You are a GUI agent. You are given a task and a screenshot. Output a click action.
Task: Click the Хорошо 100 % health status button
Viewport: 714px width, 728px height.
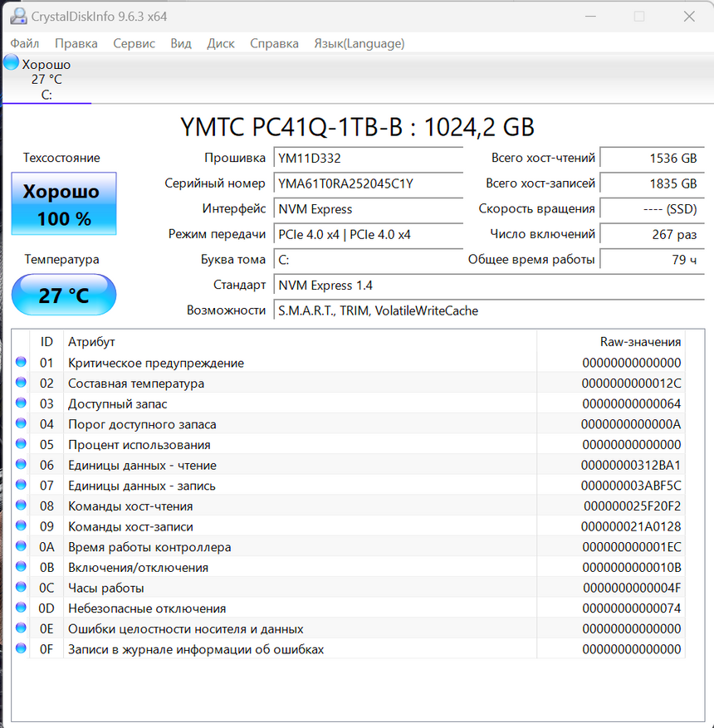tap(64, 204)
